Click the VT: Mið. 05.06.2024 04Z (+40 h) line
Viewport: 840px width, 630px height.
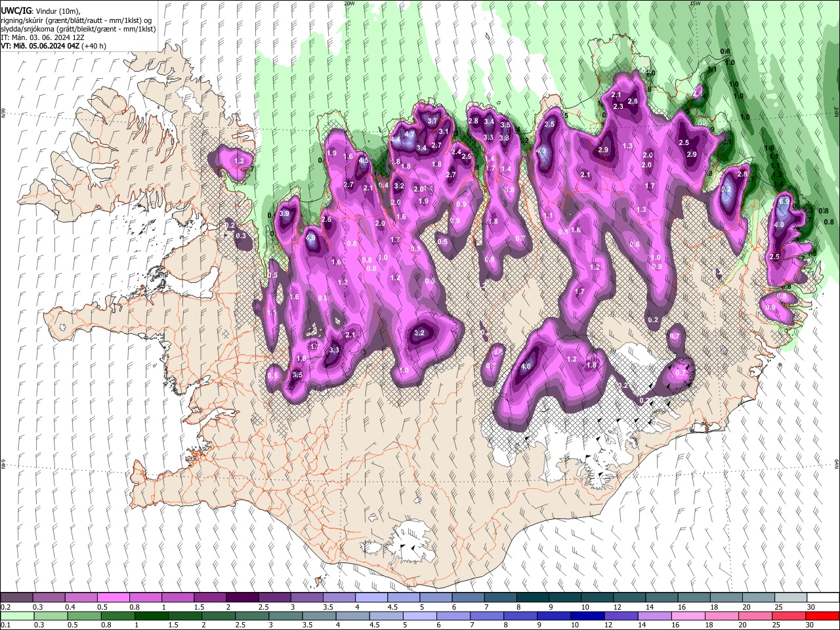54,46
